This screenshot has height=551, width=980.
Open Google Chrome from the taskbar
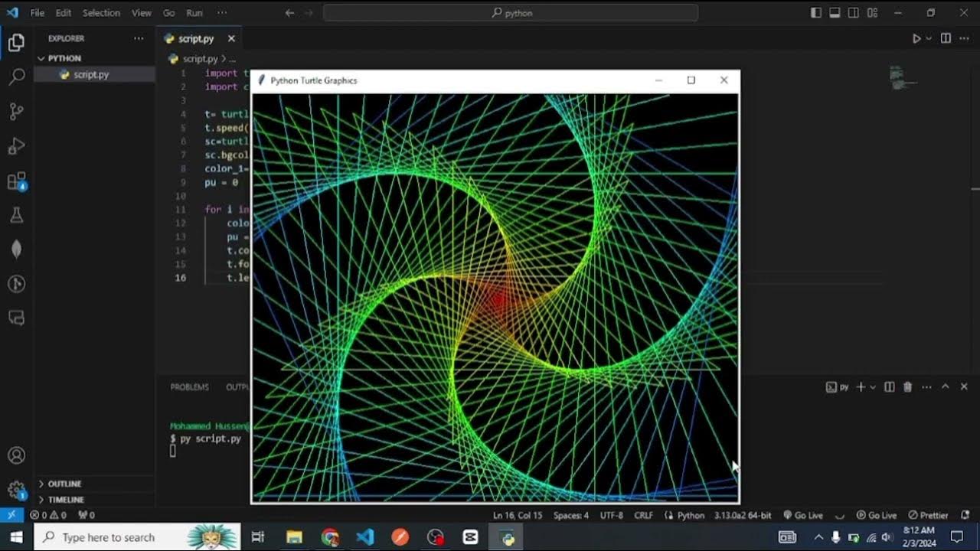(330, 537)
